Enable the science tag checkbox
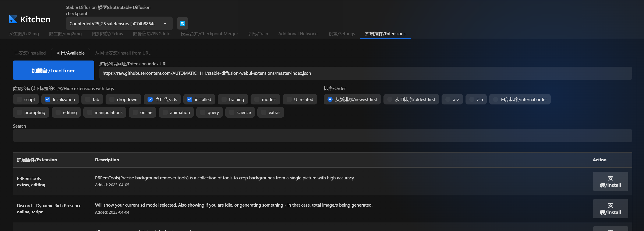The image size is (644, 231). coord(232,112)
